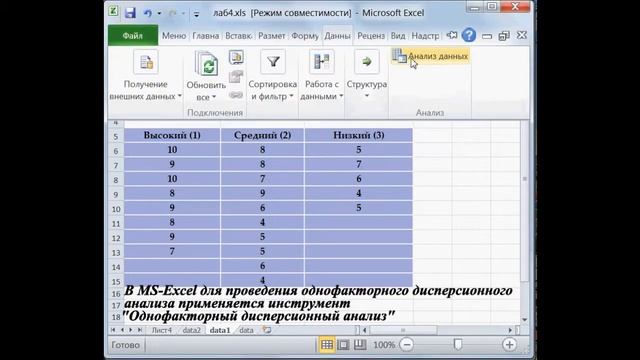Click Получение внешних данных button
Viewport: 640px width, 360px height.
click(x=145, y=76)
